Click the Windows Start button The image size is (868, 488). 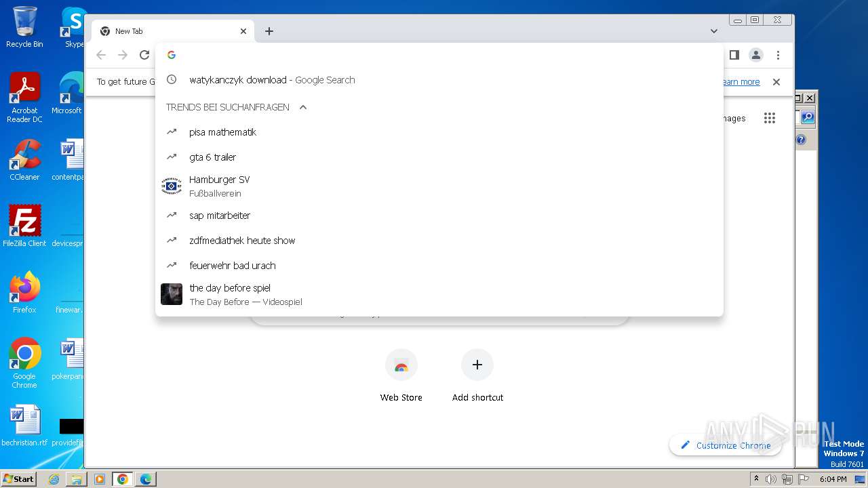tap(19, 479)
